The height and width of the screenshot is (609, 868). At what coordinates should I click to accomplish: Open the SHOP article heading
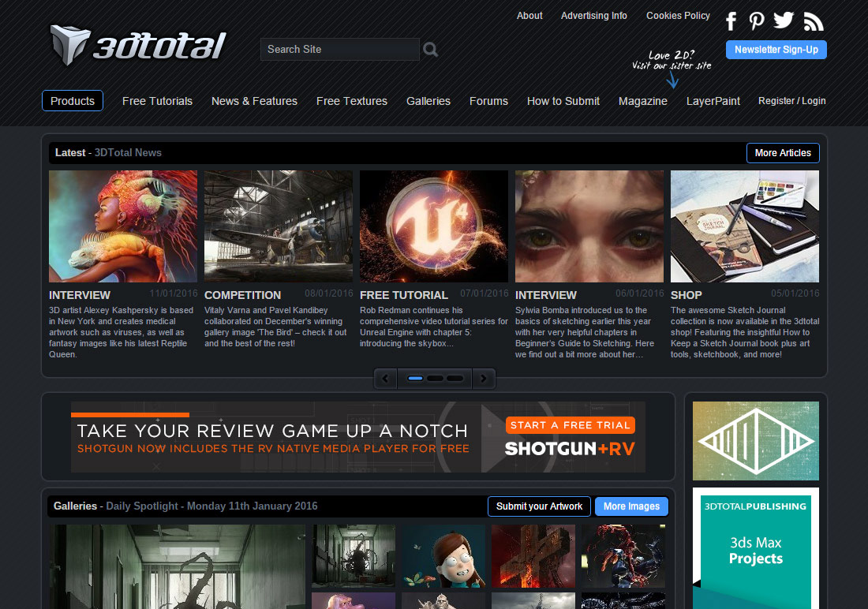pos(686,295)
